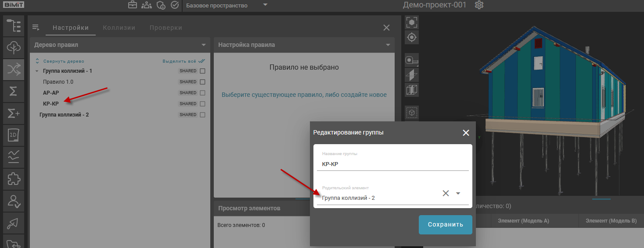Check the box next to Правило 1.0
The width and height of the screenshot is (644, 248).
202,82
